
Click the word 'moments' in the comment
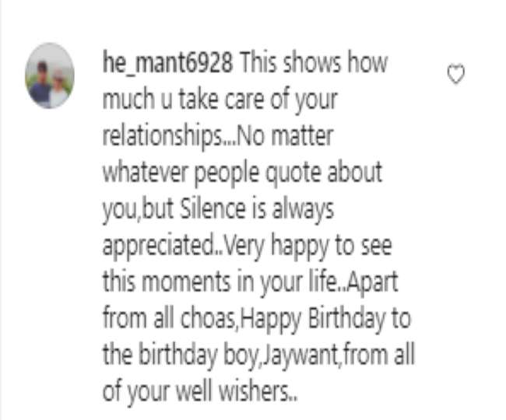click(186, 282)
